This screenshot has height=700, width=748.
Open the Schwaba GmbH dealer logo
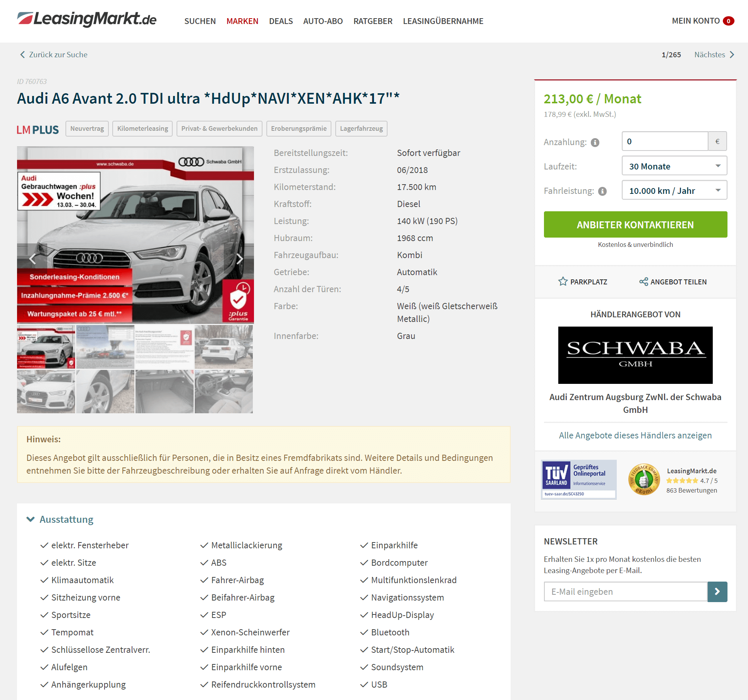635,355
